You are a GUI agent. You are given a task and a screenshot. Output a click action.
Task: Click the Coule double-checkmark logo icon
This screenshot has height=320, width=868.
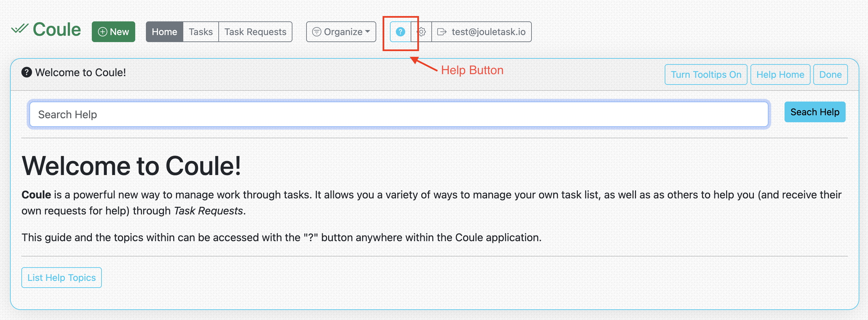20,29
